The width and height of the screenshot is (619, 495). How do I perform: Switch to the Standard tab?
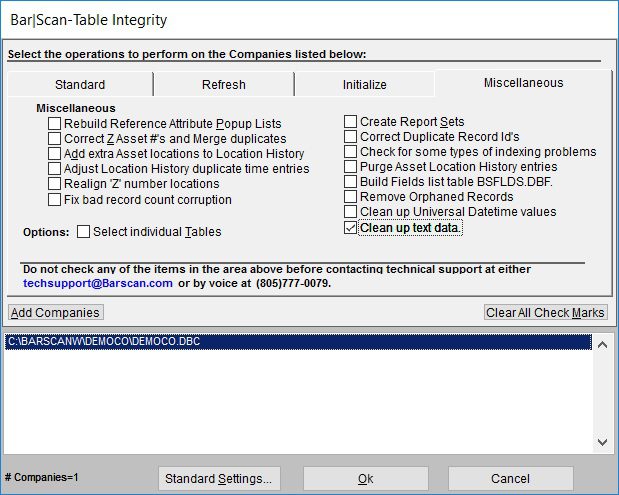(79, 85)
